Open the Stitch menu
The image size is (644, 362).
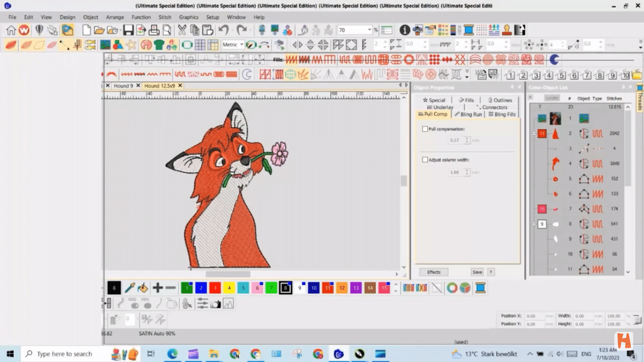165,17
